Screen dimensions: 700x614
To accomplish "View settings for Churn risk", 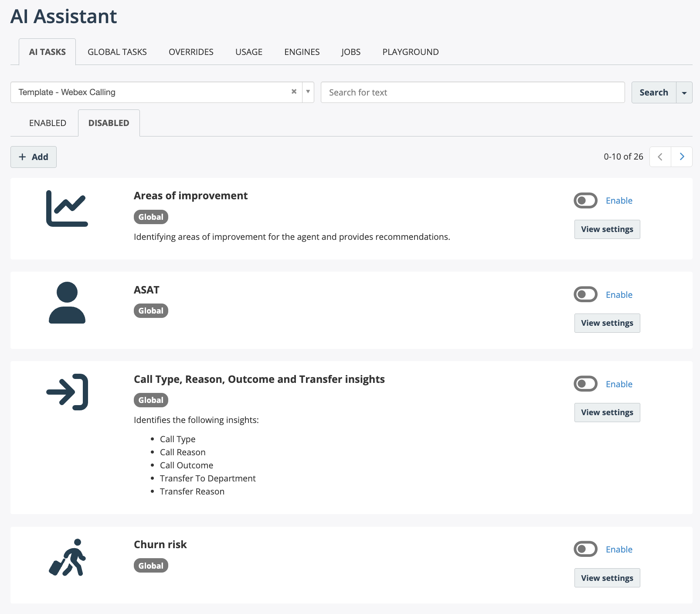I will (607, 578).
